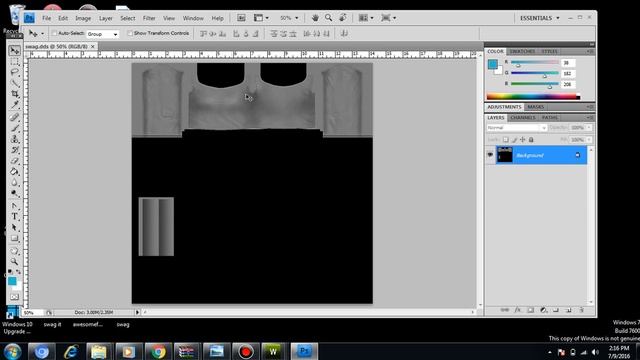Close the swag.dds document tab
The height and width of the screenshot is (360, 640).
[93, 47]
